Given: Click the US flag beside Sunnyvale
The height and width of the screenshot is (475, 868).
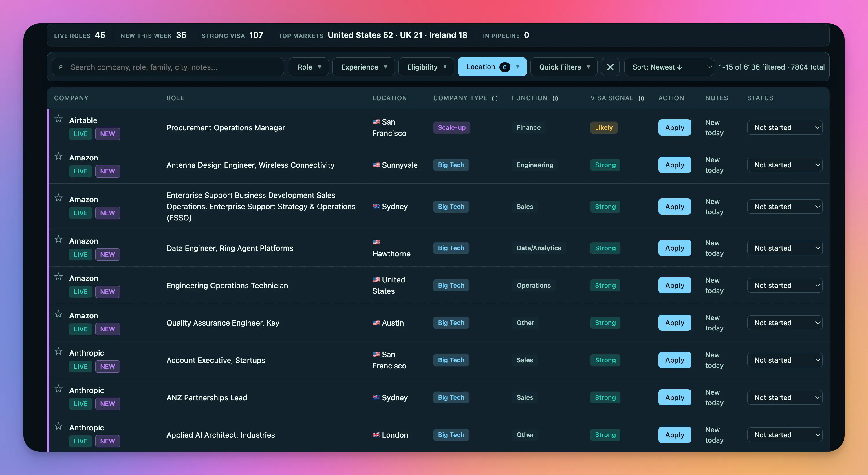Looking at the screenshot, I should pyautogui.click(x=376, y=165).
